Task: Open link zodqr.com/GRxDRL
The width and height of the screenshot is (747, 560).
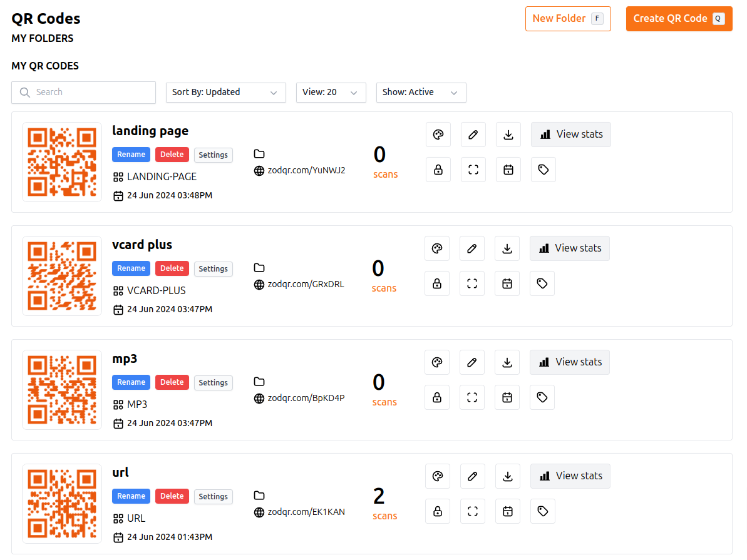Action: coord(306,284)
